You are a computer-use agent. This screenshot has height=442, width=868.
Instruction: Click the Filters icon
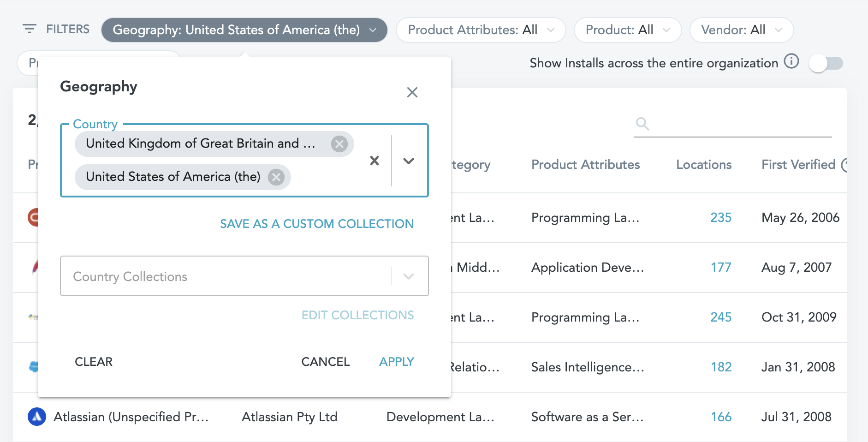(x=30, y=29)
